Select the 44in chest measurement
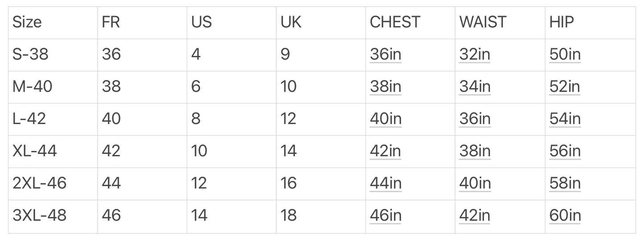Image resolution: width=644 pixels, height=236 pixels. 386,183
